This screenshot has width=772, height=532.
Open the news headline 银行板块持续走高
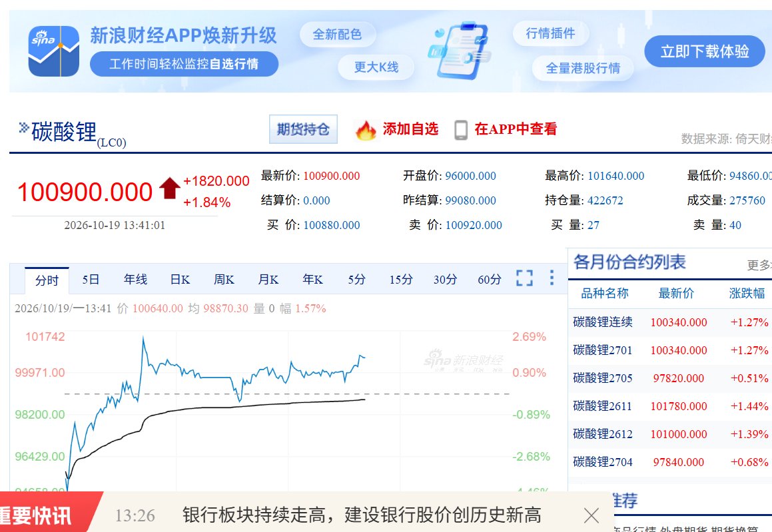362,515
